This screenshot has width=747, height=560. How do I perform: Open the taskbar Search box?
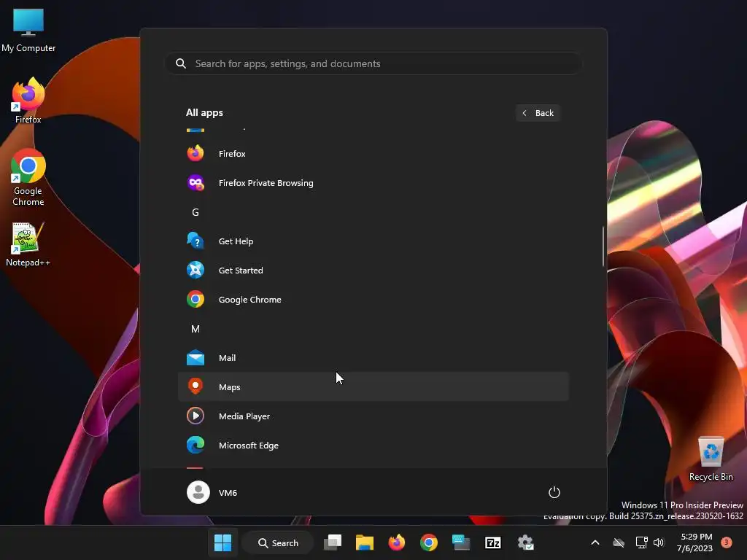tap(278, 542)
